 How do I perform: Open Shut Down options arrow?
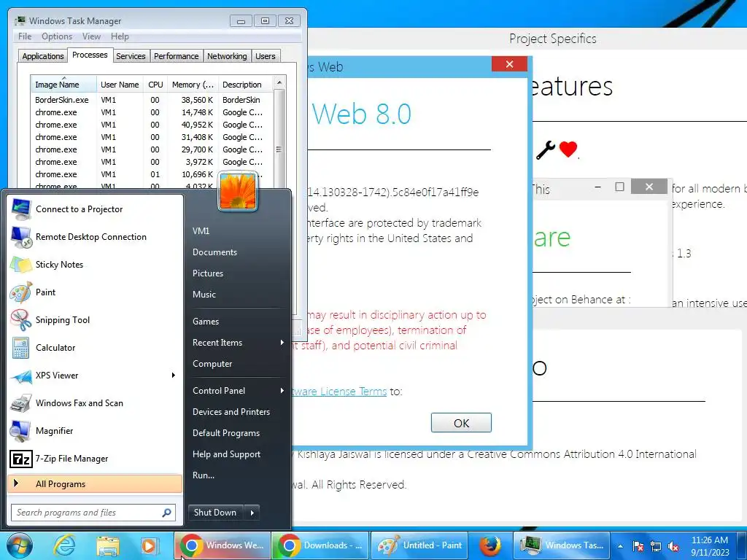tap(252, 513)
